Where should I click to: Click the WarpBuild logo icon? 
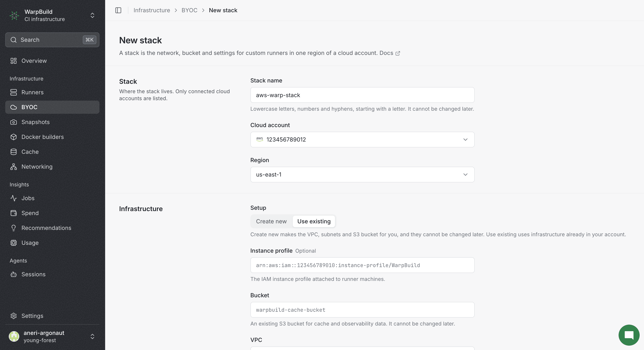point(14,16)
